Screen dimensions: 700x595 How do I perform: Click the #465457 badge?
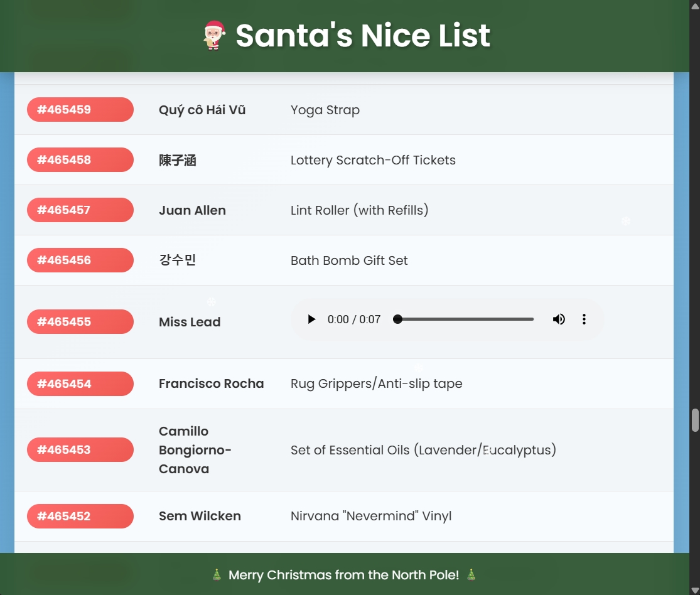click(x=80, y=210)
